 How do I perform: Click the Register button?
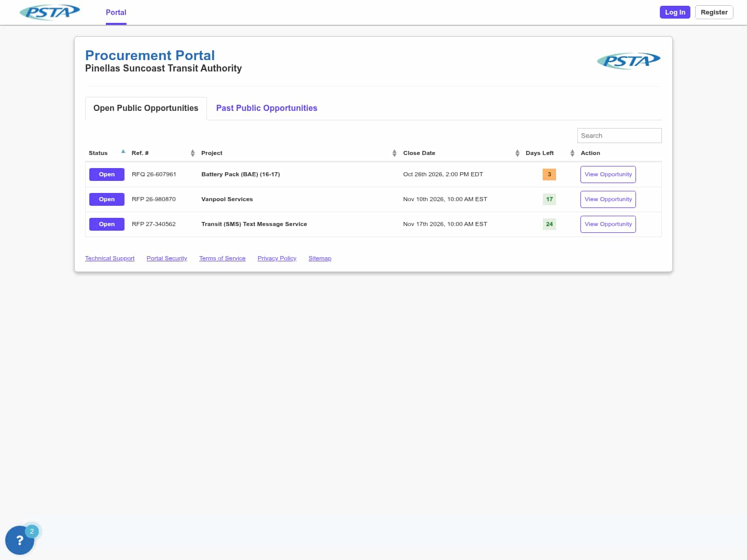tap(714, 12)
